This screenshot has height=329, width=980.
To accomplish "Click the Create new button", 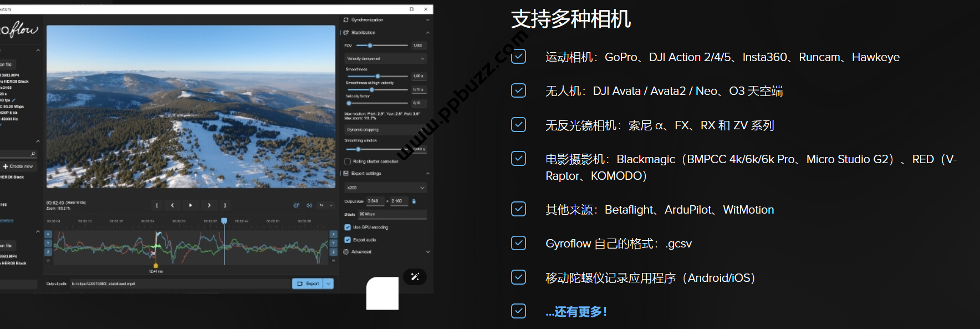I will 18,166.
